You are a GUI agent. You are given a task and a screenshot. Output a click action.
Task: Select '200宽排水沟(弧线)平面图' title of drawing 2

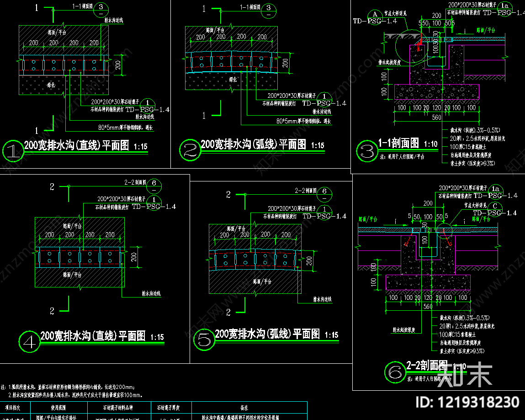[254, 144]
